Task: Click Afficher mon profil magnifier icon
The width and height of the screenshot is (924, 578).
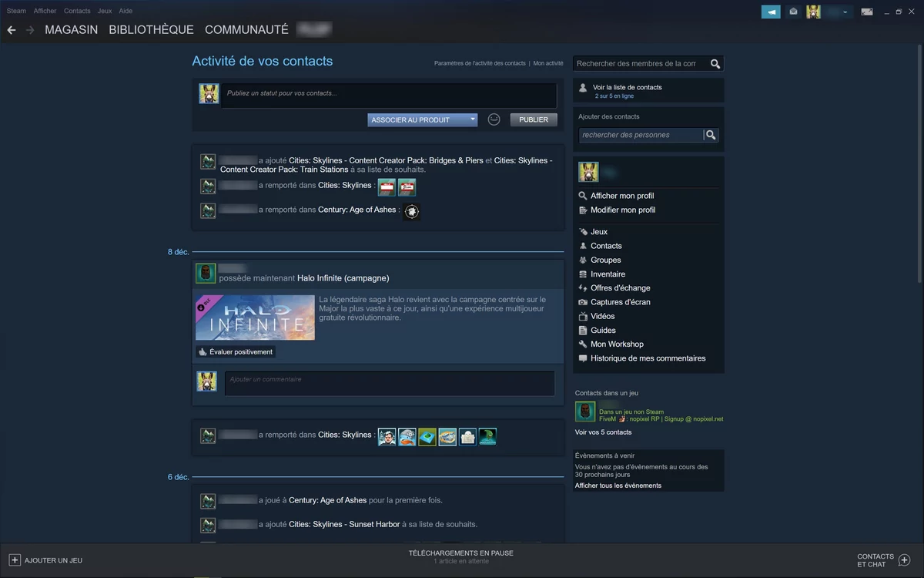Action: pos(583,196)
